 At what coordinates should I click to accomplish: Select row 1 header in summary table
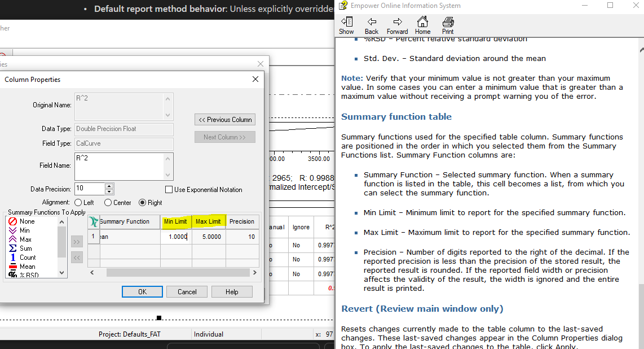pyautogui.click(x=93, y=237)
